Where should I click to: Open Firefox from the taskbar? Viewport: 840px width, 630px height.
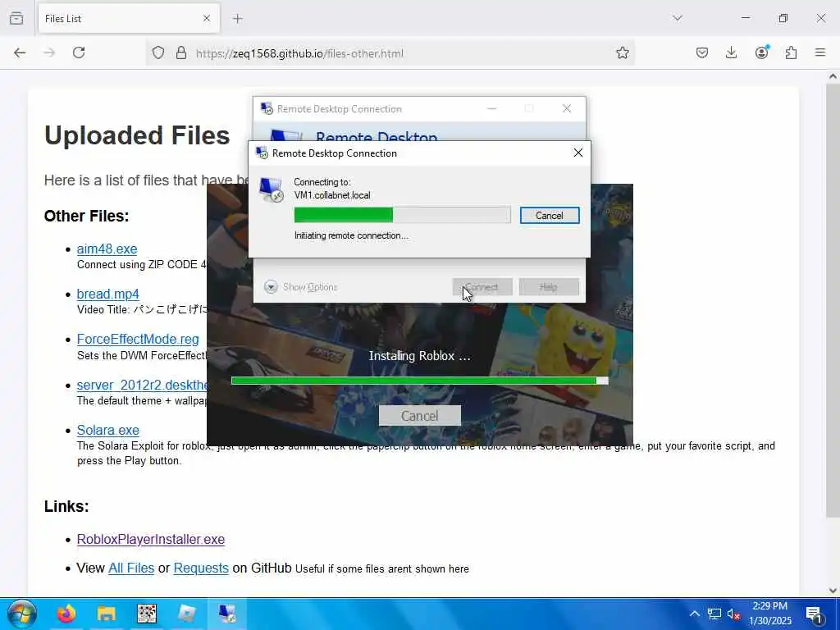pyautogui.click(x=66, y=614)
